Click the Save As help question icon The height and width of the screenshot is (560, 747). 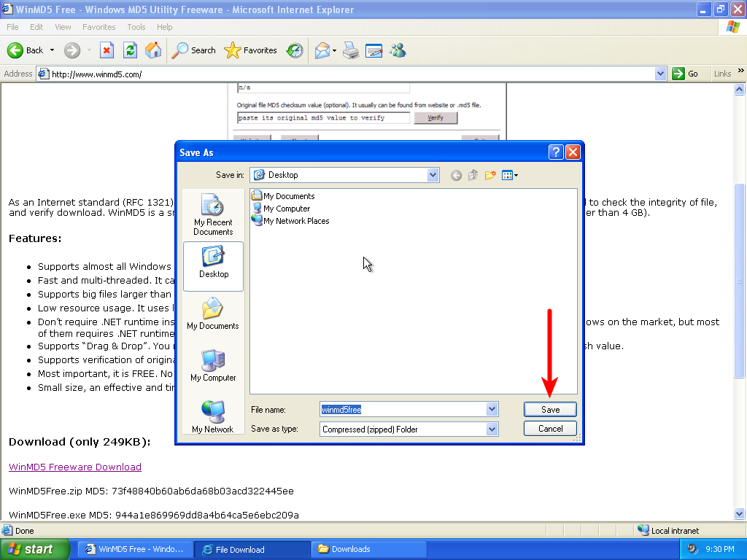[555, 152]
